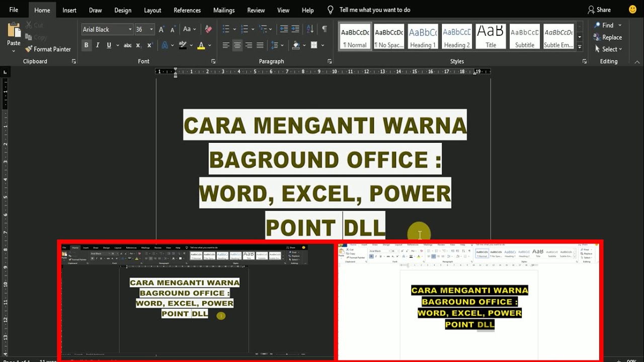644x362 pixels.
Task: Collapse the ribbon with the chevron
Action: pyautogui.click(x=636, y=61)
